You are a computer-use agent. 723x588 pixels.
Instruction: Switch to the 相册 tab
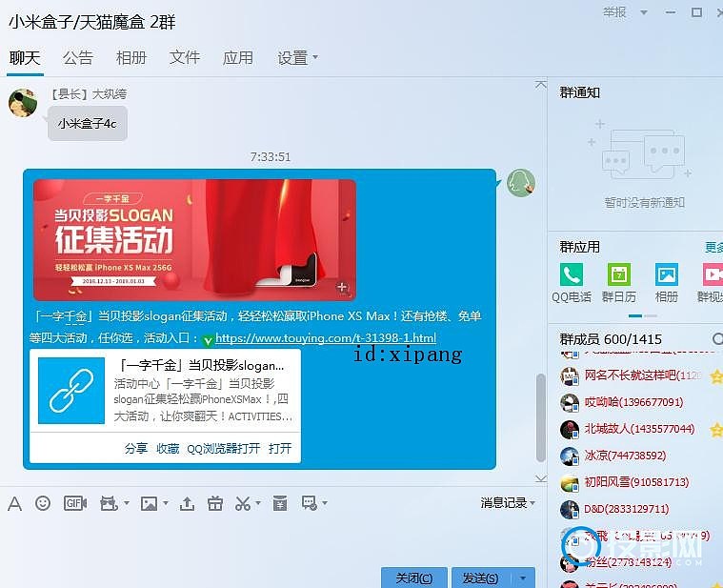(x=131, y=58)
